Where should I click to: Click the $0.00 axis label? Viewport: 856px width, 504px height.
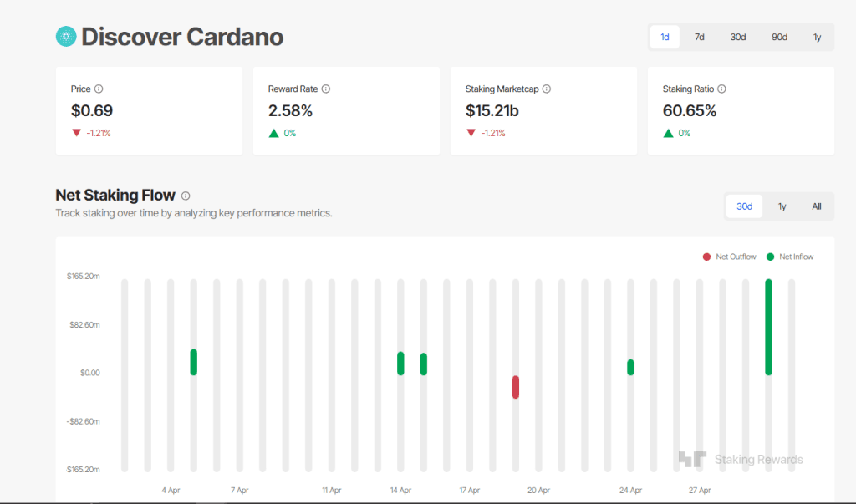pos(90,373)
